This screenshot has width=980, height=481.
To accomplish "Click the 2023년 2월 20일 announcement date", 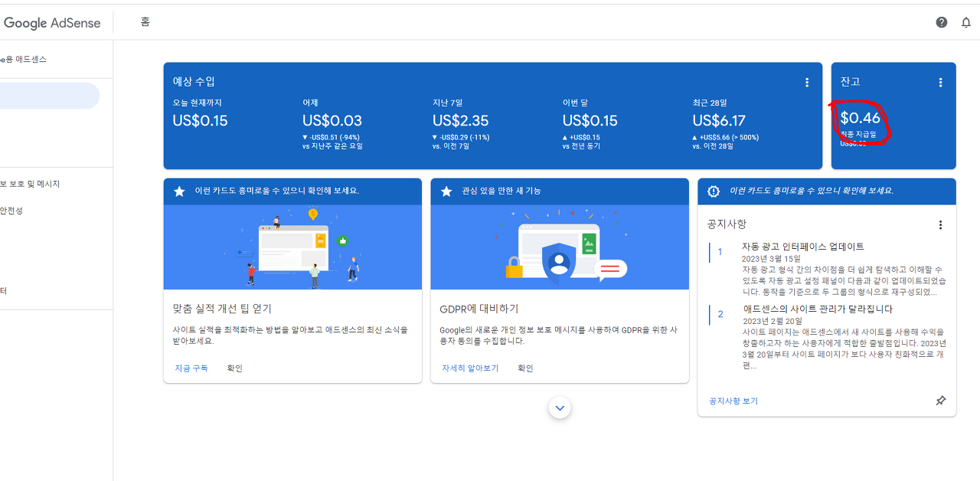I will click(x=773, y=322).
